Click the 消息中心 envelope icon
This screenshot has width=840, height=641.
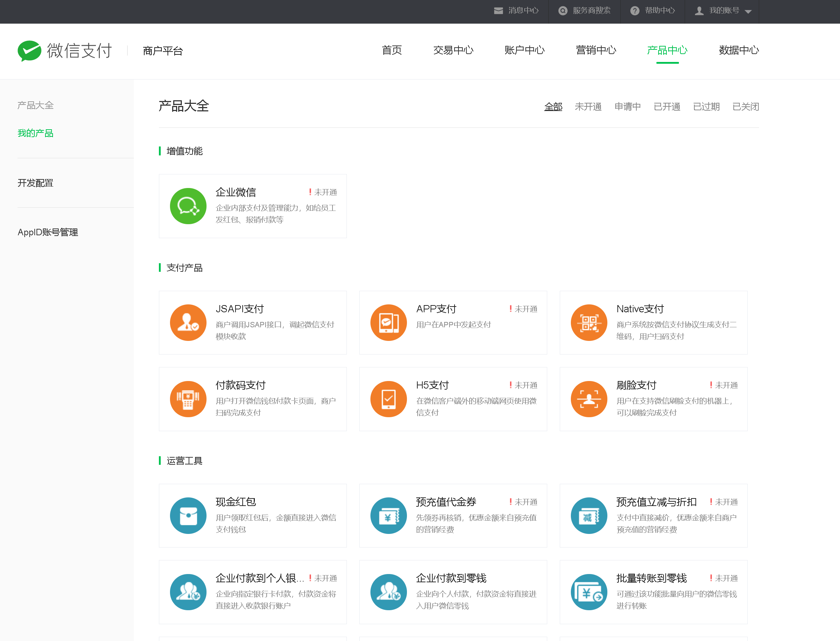[x=498, y=11]
